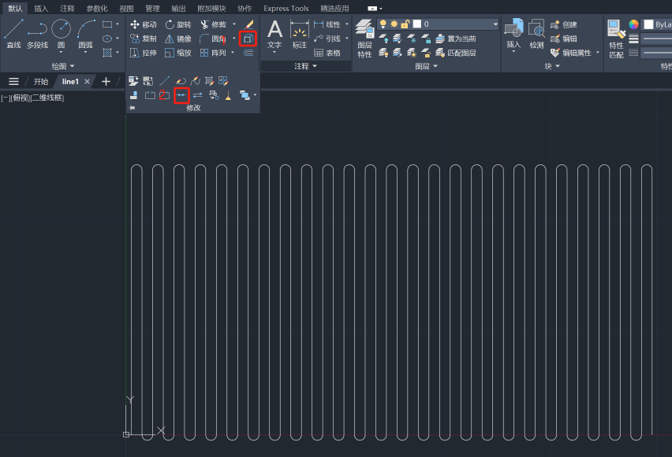This screenshot has height=457, width=672.
Task: Expand the Fillet (圆角) dropdown arrow
Action: pos(234,39)
